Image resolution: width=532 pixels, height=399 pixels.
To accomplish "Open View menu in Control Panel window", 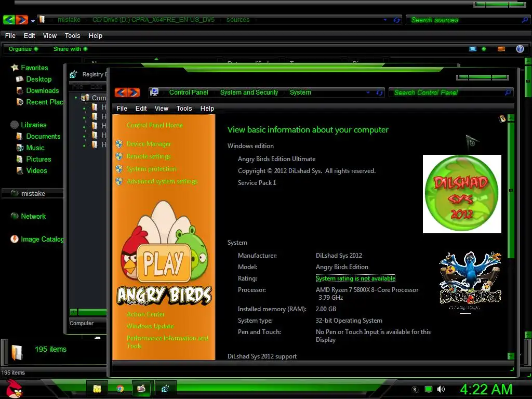I will 161,108.
